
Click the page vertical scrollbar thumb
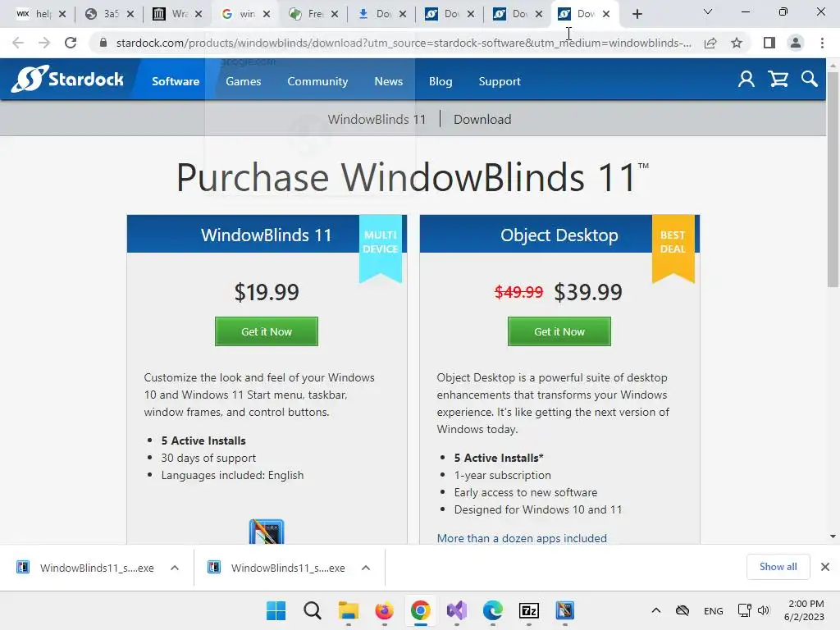(x=833, y=180)
